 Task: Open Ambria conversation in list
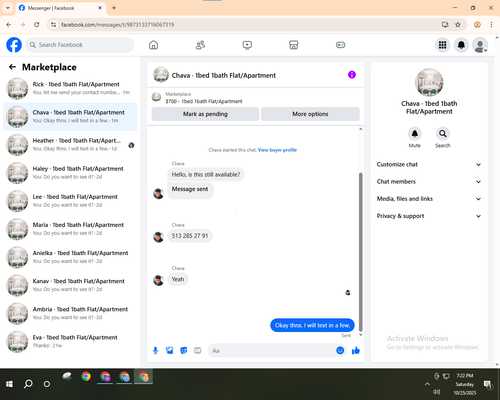70,313
